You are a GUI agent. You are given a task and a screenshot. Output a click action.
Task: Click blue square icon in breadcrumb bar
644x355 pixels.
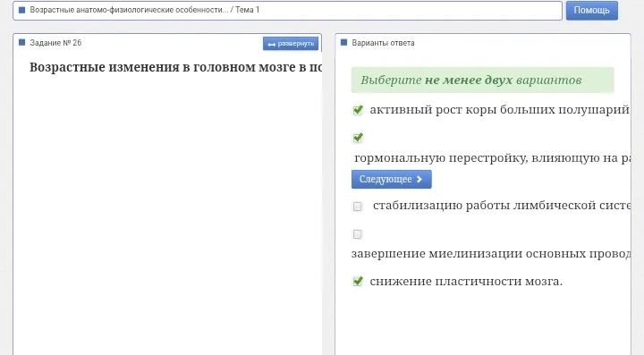(22, 10)
